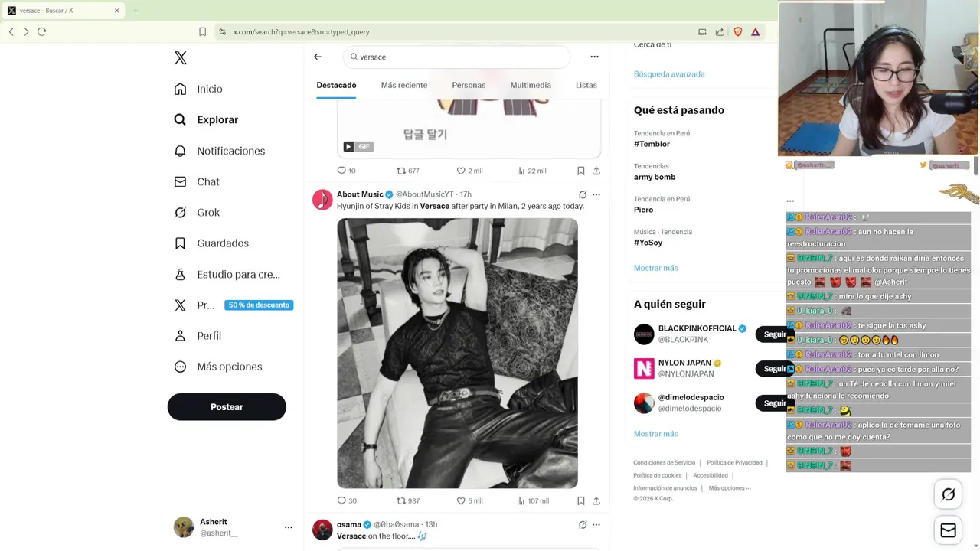Switch to the Destacado tab
This screenshot has height=551, width=980.
336,85
